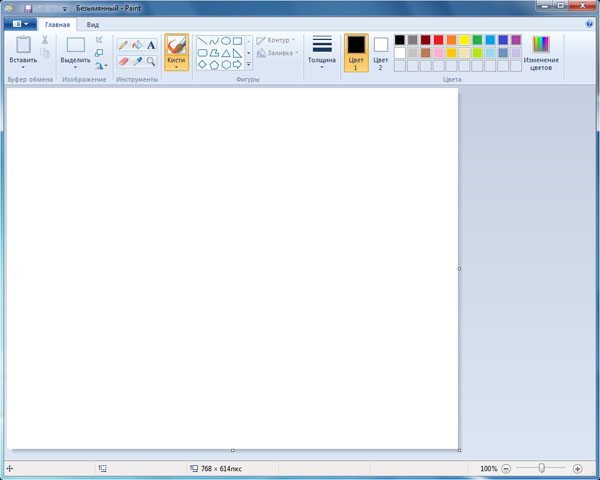Pick the yellow color swatch
600x480 pixels.
pyautogui.click(x=464, y=40)
